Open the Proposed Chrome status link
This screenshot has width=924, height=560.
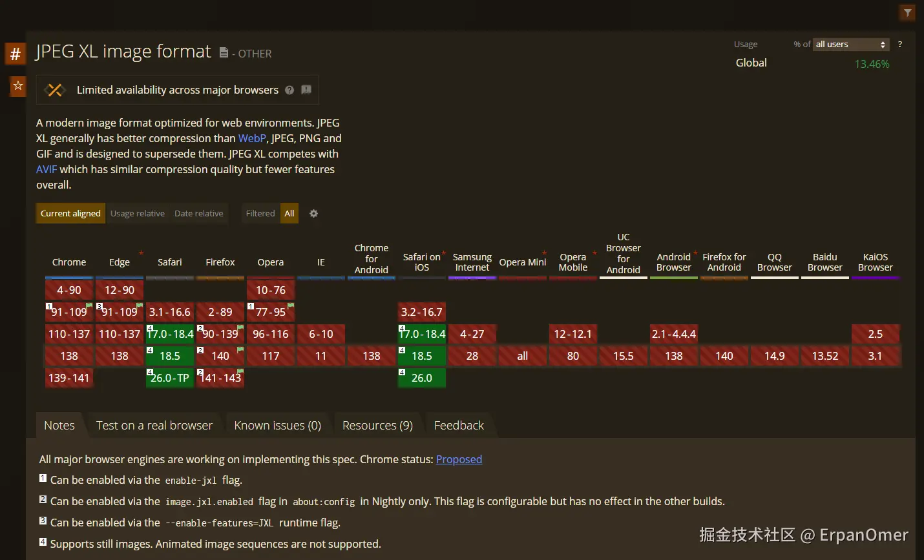click(459, 459)
